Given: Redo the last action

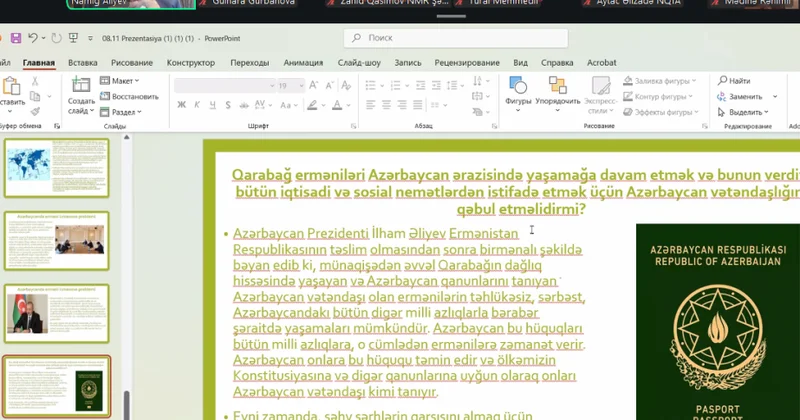Looking at the screenshot, I should point(57,38).
